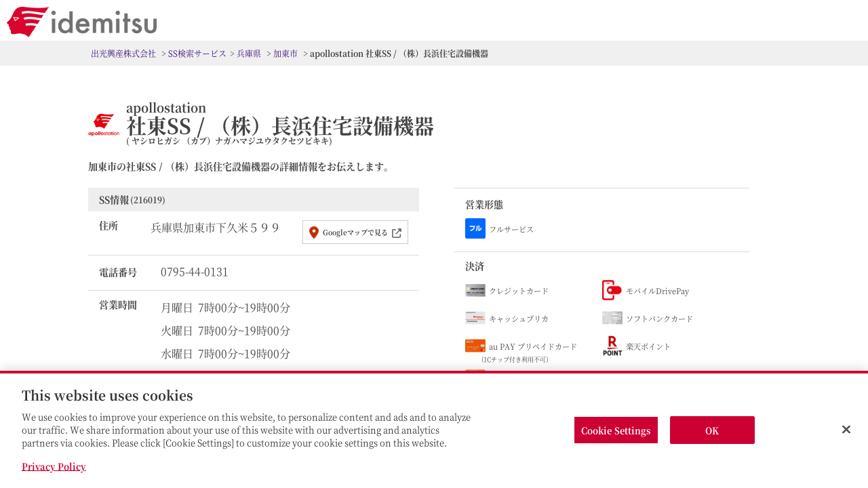
Task: Click the 営業時間 label
Action: pos(118,305)
